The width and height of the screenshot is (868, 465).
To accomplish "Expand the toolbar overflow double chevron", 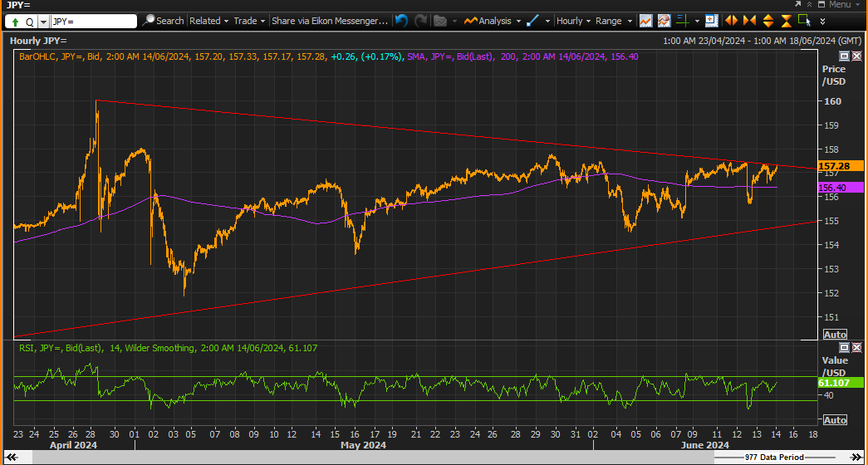I will point(822,22).
